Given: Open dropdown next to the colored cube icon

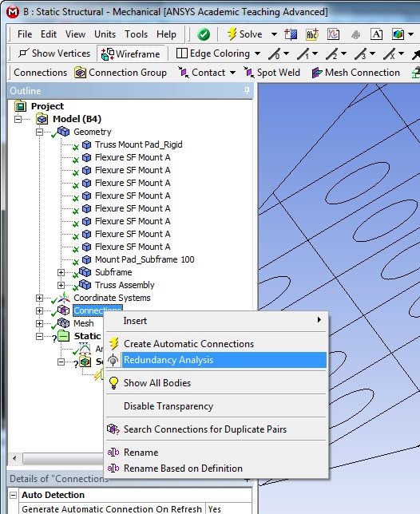Looking at the screenshot, I should coord(410,34).
